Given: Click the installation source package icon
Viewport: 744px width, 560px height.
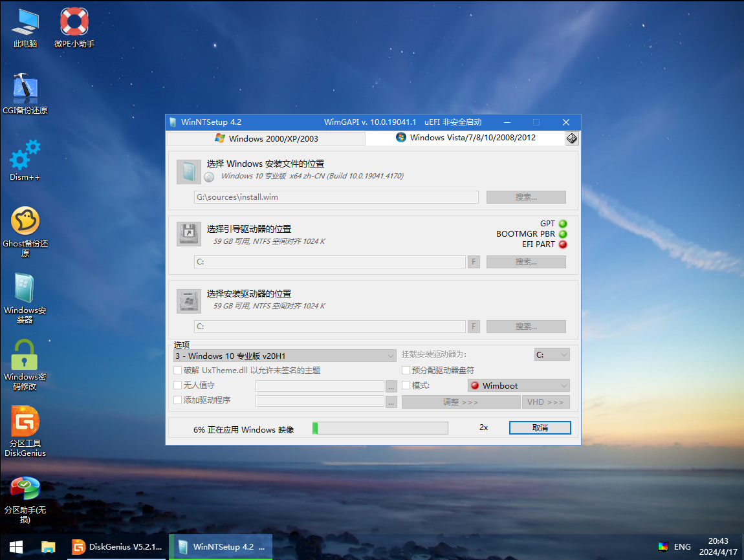Looking at the screenshot, I should point(189,171).
